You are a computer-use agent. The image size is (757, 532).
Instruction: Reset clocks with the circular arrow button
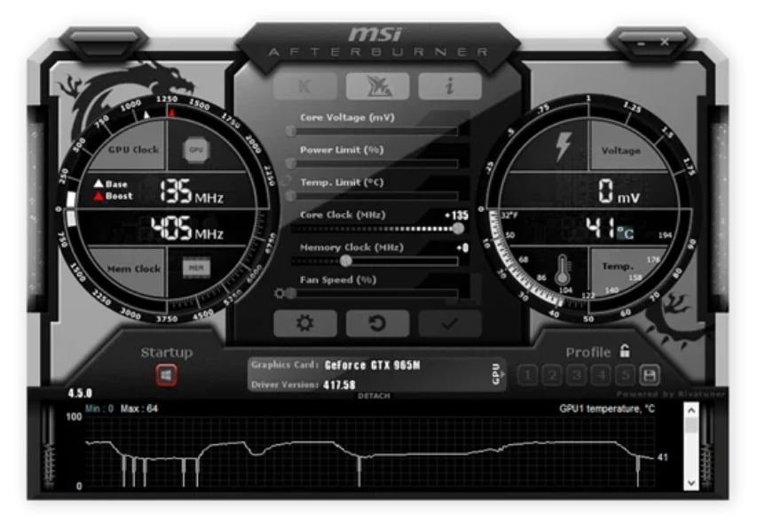click(377, 324)
